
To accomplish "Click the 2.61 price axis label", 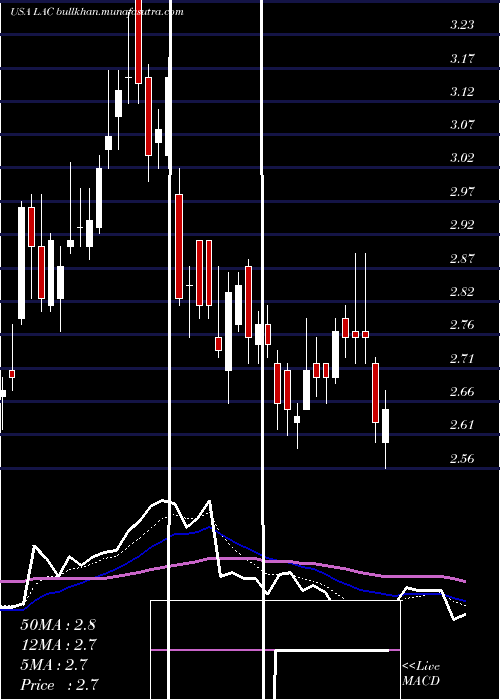I will point(462,425).
